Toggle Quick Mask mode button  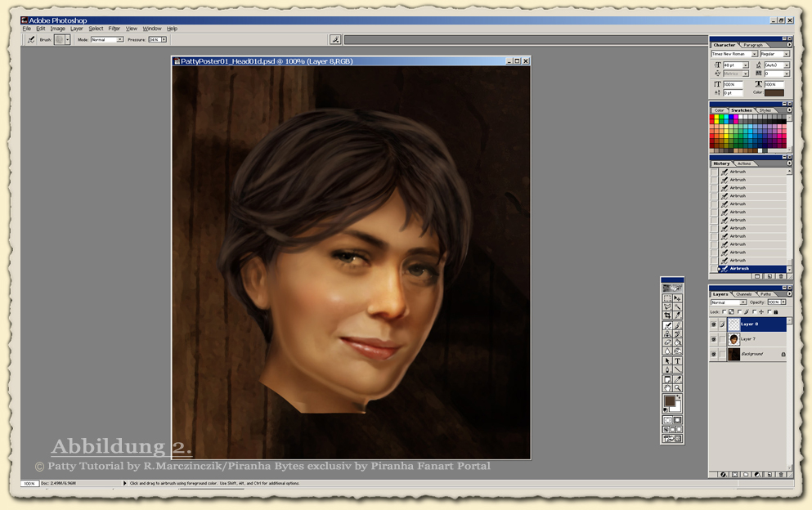coord(677,419)
